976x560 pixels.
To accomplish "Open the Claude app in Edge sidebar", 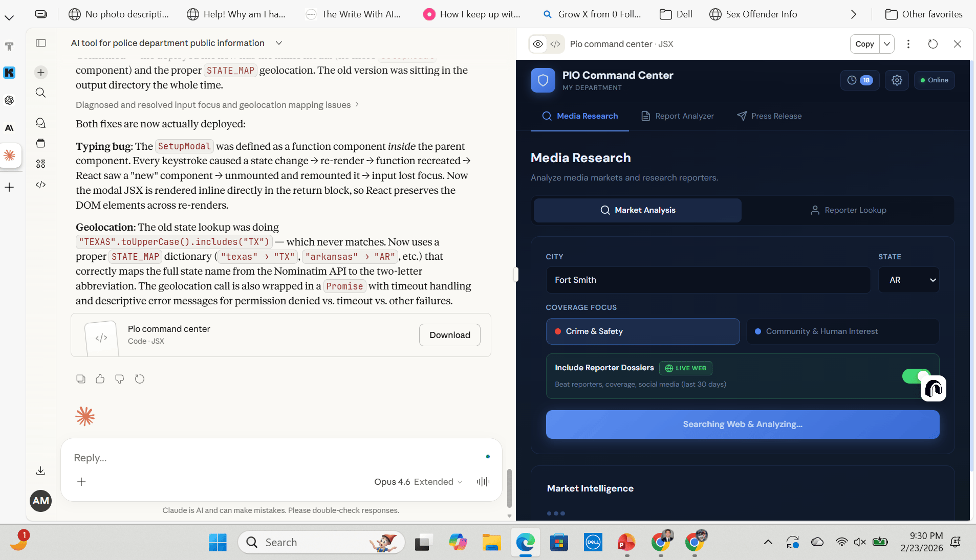I will (x=10, y=155).
